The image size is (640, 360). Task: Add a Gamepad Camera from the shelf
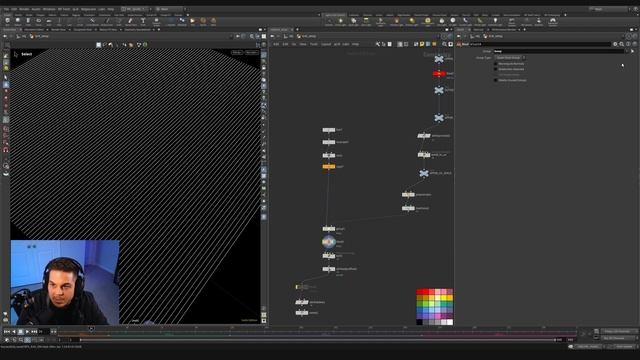click(x=553, y=21)
